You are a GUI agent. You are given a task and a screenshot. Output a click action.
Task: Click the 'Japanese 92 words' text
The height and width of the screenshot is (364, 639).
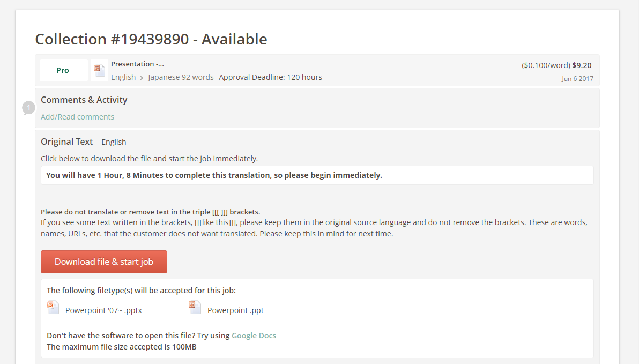click(181, 77)
